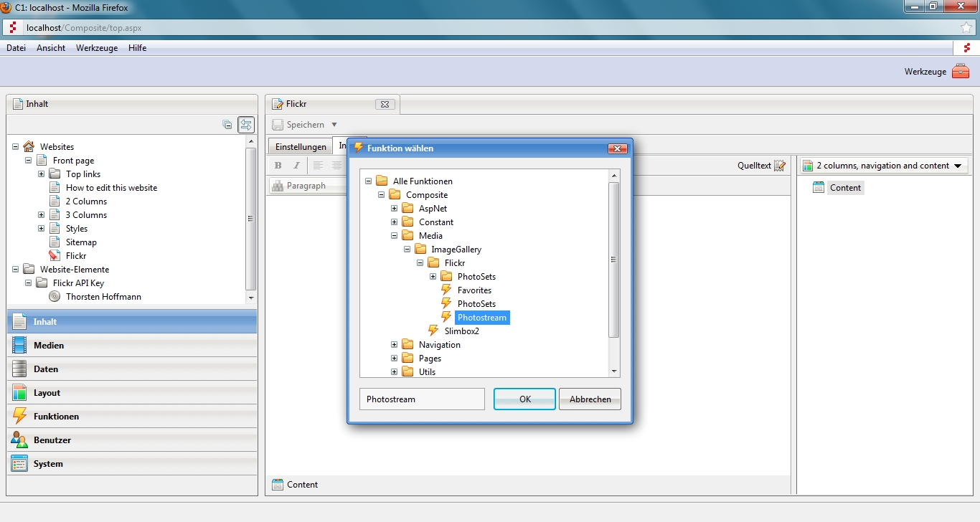
Task: Click the Funktionen lightning icon
Action: click(x=19, y=417)
